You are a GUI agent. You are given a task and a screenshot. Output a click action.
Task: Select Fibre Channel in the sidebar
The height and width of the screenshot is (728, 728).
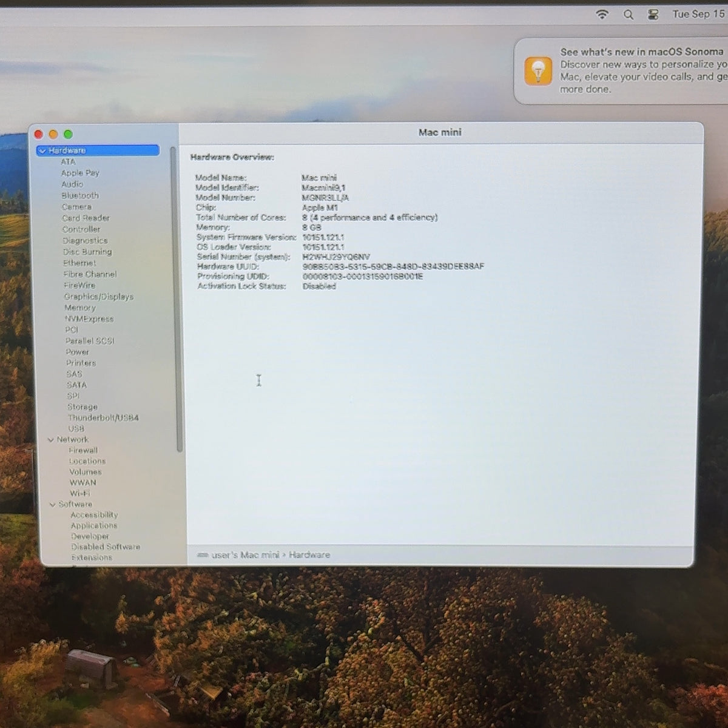90,274
